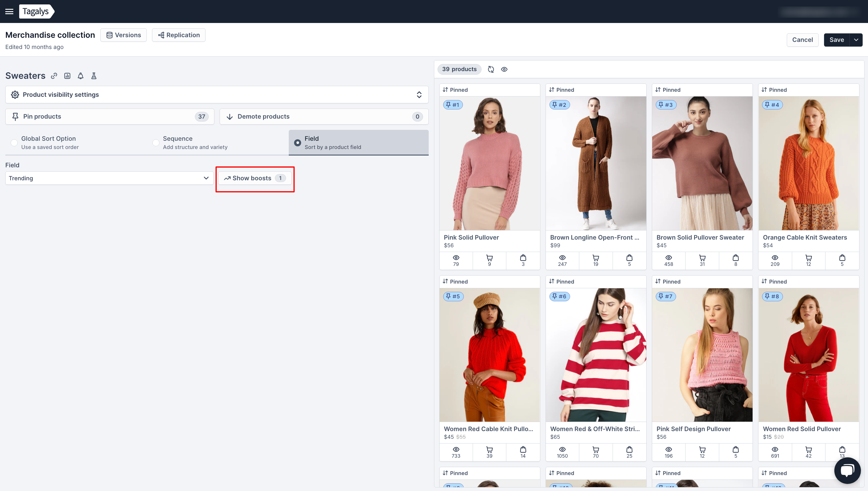Open the live chat widget bubble
The height and width of the screenshot is (491, 868).
click(847, 470)
